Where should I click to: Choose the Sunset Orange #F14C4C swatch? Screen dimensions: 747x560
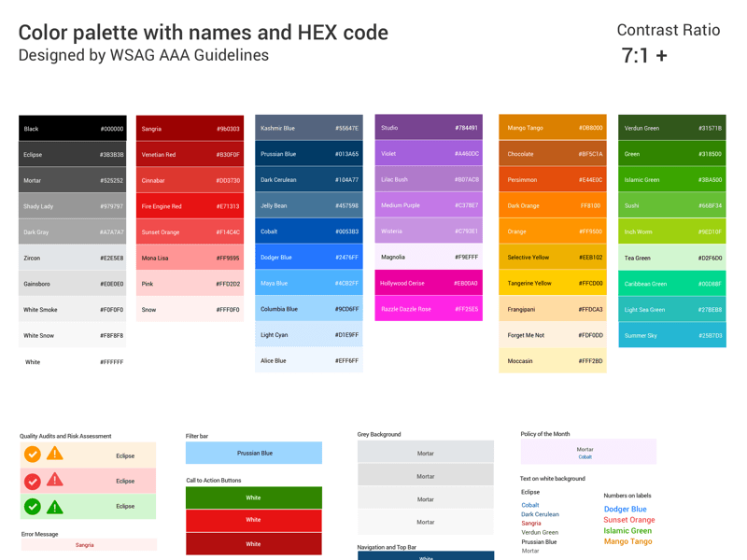click(x=190, y=231)
